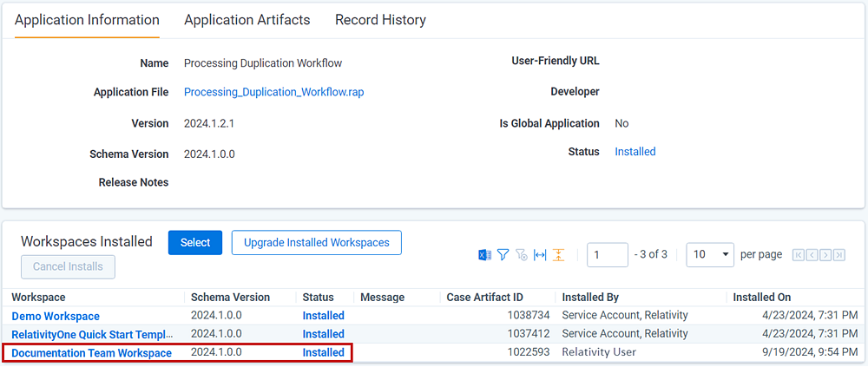This screenshot has width=868, height=367.
Task: Select Case Artifact ID 1037412
Action: click(x=529, y=334)
